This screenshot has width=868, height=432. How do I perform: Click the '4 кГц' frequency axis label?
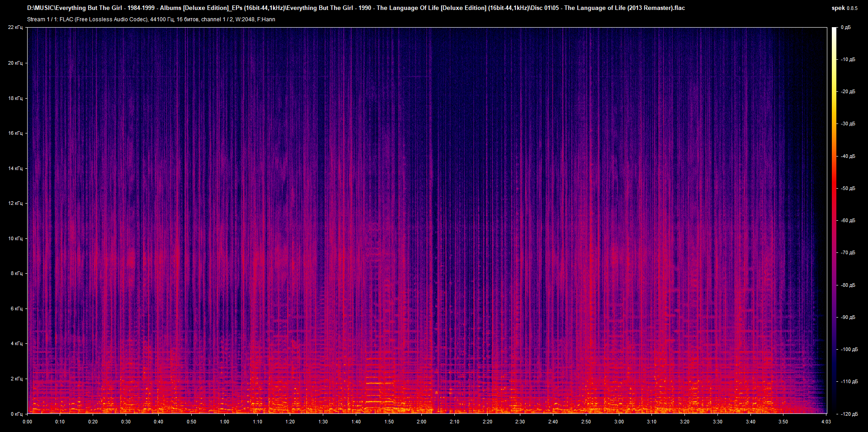[17, 343]
